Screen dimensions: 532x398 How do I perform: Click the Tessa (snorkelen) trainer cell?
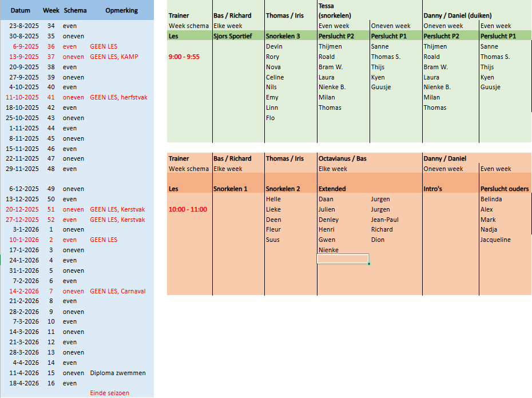coord(335,10)
